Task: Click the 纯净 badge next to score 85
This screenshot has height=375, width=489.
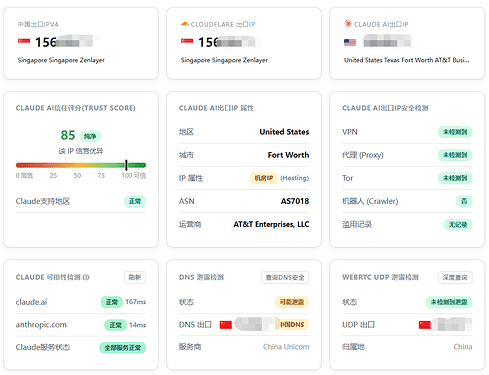Action: point(90,136)
